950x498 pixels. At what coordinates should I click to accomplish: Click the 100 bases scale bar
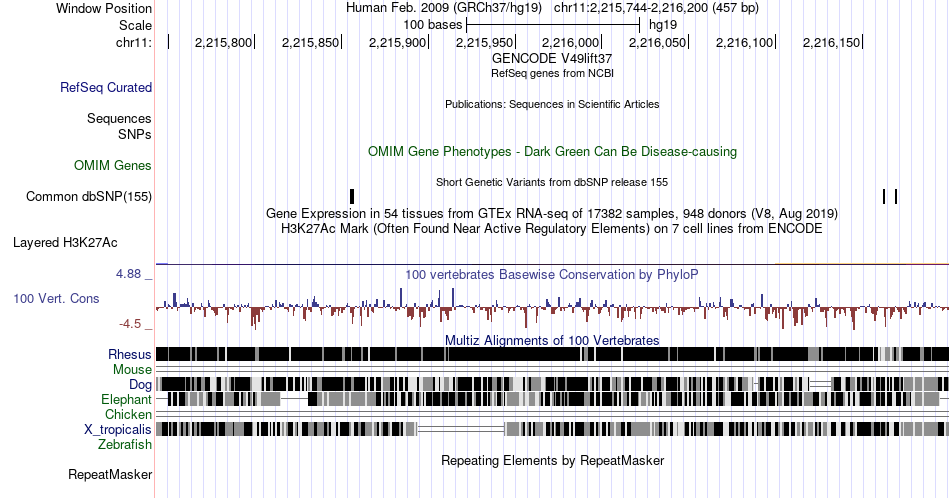pyautogui.click(x=553, y=25)
